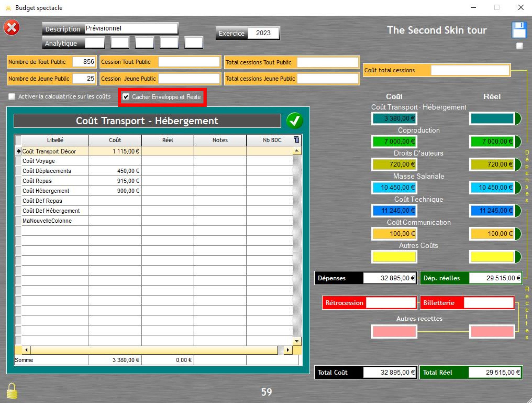The width and height of the screenshot is (532, 403).
Task: Click cyan Masse Salariale Coût 10 450,00 € box
Action: pos(394,188)
